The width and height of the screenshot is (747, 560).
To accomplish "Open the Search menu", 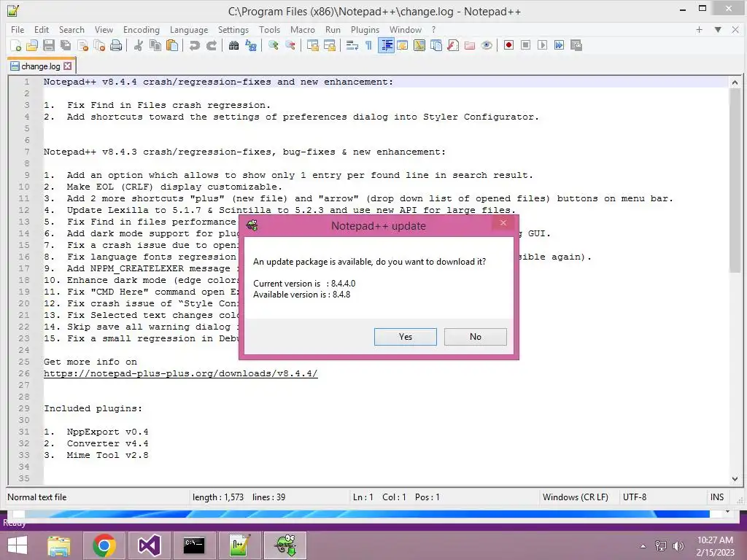I will click(x=71, y=30).
